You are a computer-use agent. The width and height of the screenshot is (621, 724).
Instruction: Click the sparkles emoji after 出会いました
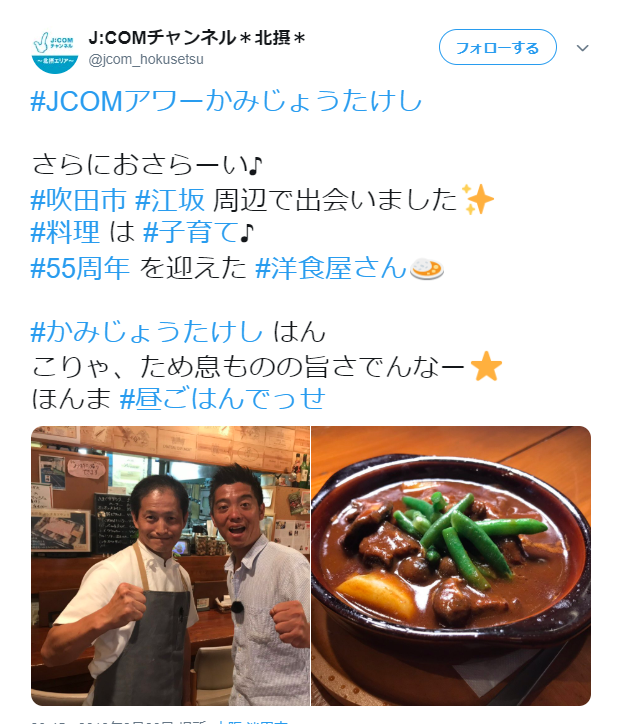coord(478,199)
